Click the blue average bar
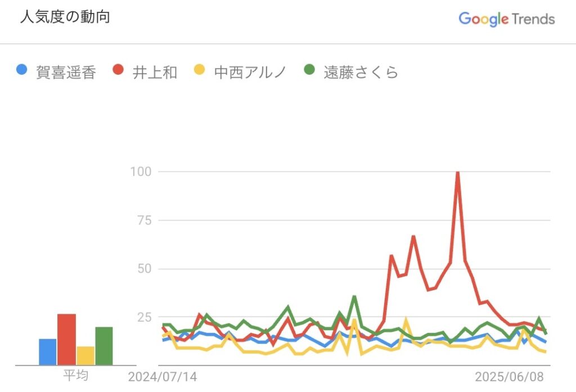Image resolution: width=576 pixels, height=392 pixels. (48, 352)
